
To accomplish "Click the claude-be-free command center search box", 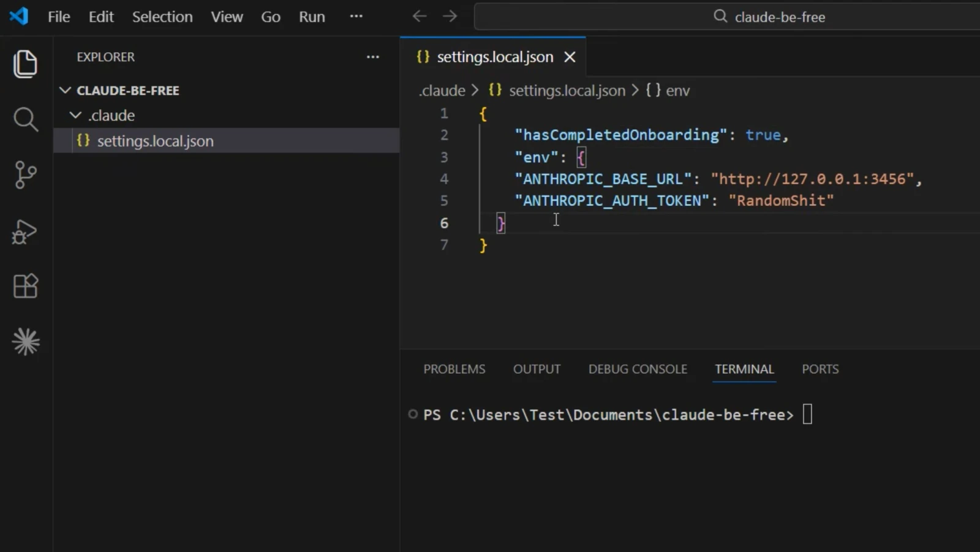I will tap(727, 17).
